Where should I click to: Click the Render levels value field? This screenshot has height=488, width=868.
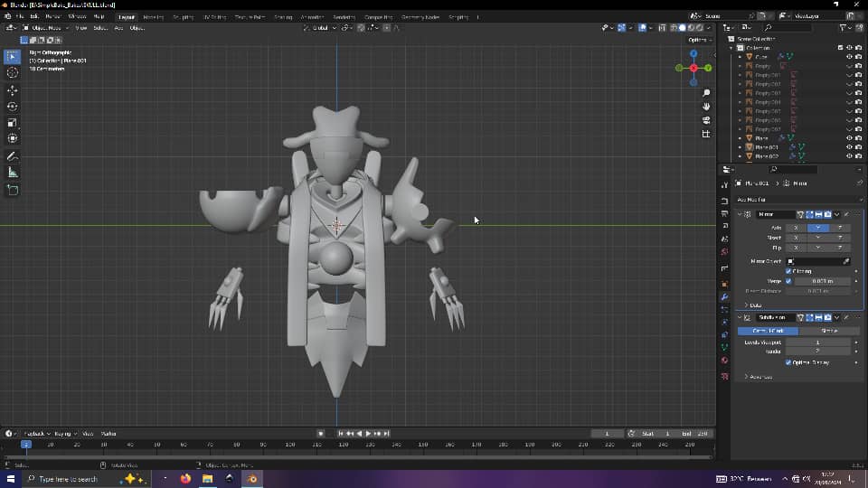click(817, 352)
